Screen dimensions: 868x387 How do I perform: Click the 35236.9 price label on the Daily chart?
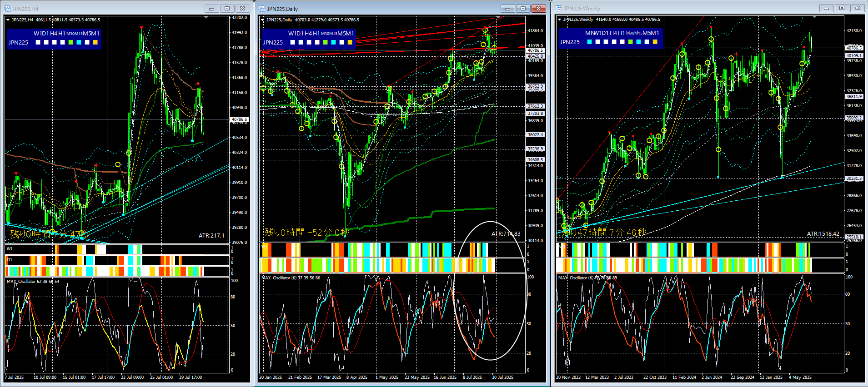point(535,149)
